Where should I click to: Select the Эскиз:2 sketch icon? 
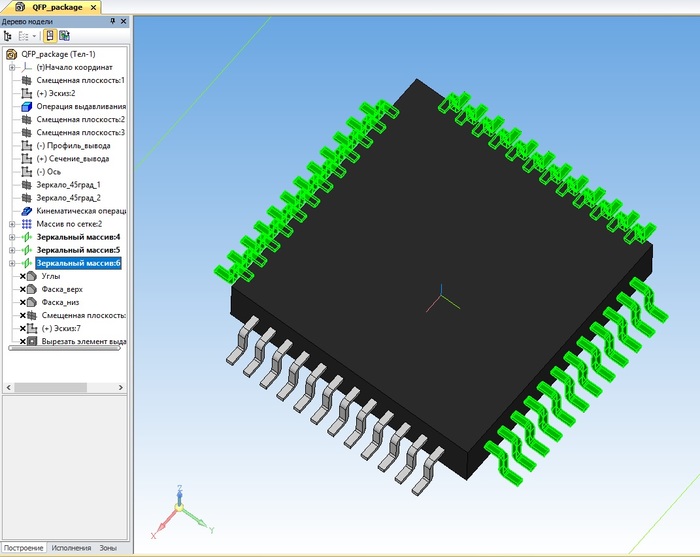[x=27, y=93]
